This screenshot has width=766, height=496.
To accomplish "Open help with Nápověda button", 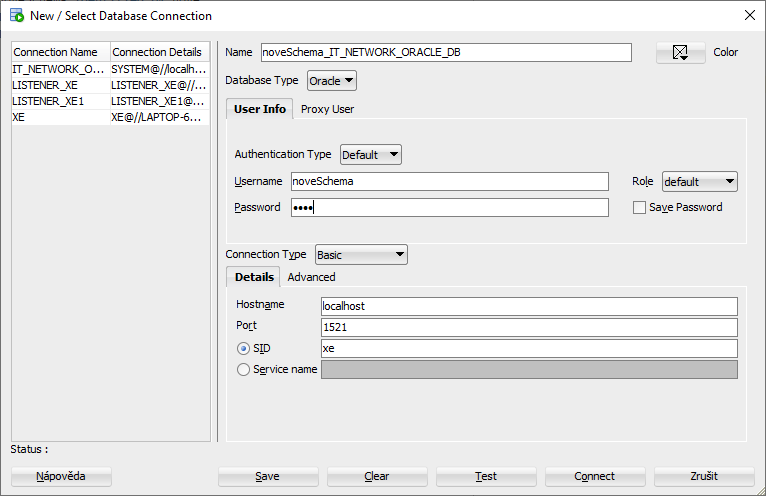I will [x=61, y=476].
